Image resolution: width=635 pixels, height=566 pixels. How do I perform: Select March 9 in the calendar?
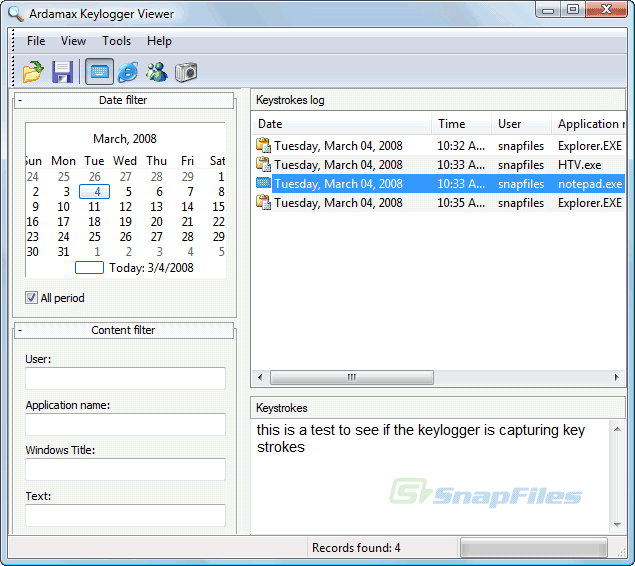click(36, 206)
